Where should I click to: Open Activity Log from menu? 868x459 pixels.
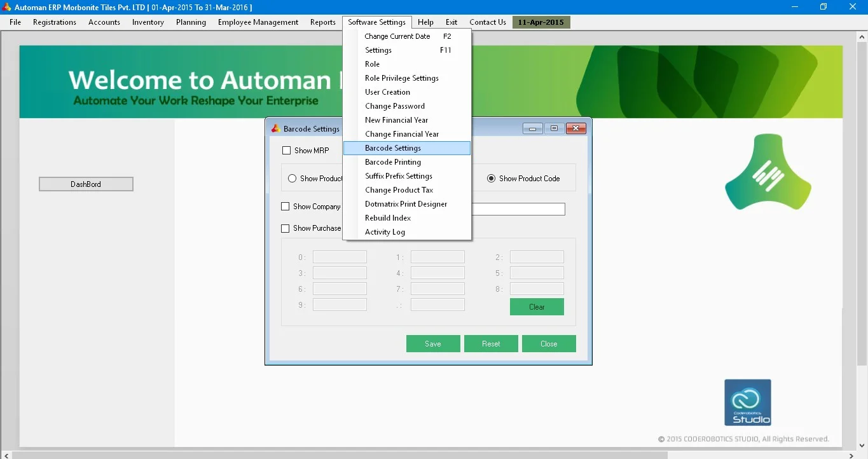[407, 232]
